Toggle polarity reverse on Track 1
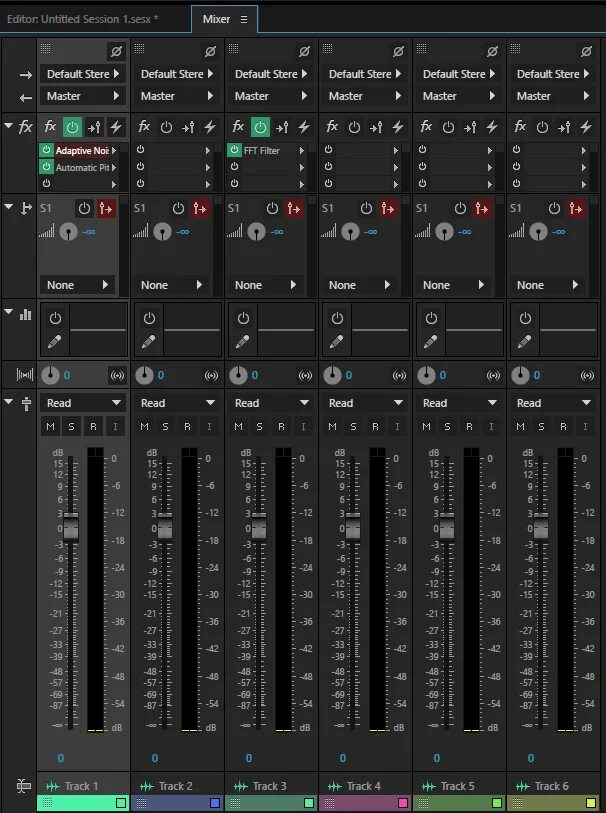Viewport: 606px width, 813px height. [x=116, y=51]
